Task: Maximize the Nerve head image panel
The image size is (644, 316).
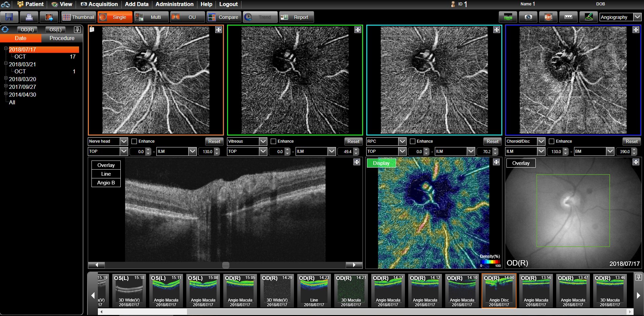Action: (x=219, y=30)
